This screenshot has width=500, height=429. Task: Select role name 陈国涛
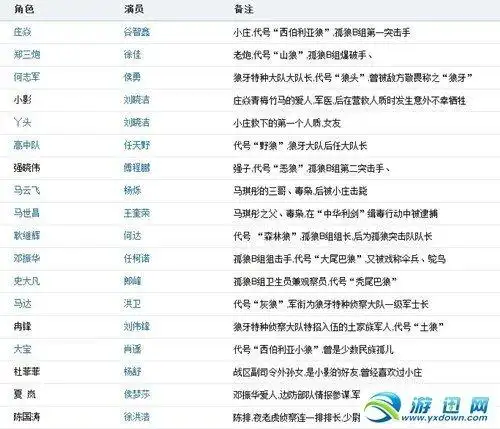tap(27, 417)
